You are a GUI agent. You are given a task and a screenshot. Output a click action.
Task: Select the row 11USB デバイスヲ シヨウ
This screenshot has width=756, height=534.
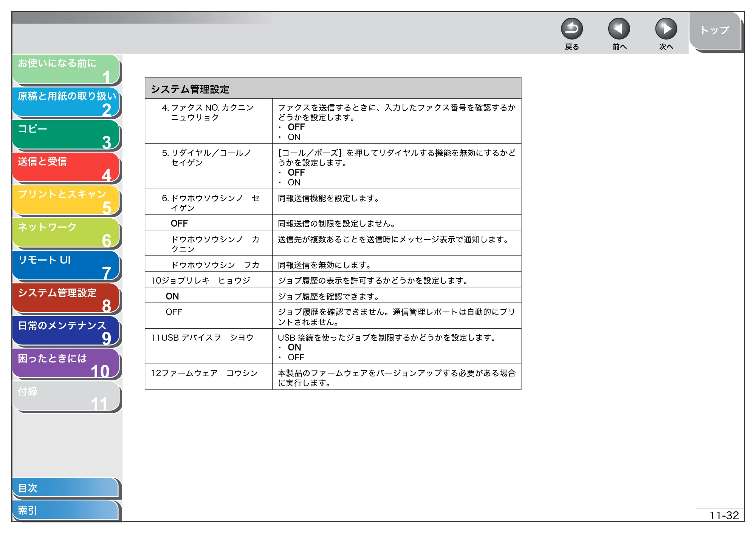[x=333, y=346]
